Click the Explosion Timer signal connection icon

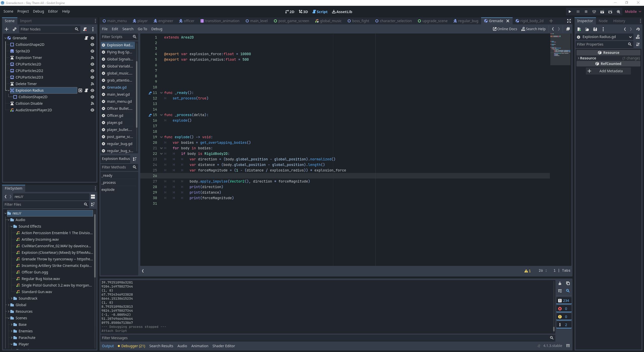pyautogui.click(x=92, y=58)
